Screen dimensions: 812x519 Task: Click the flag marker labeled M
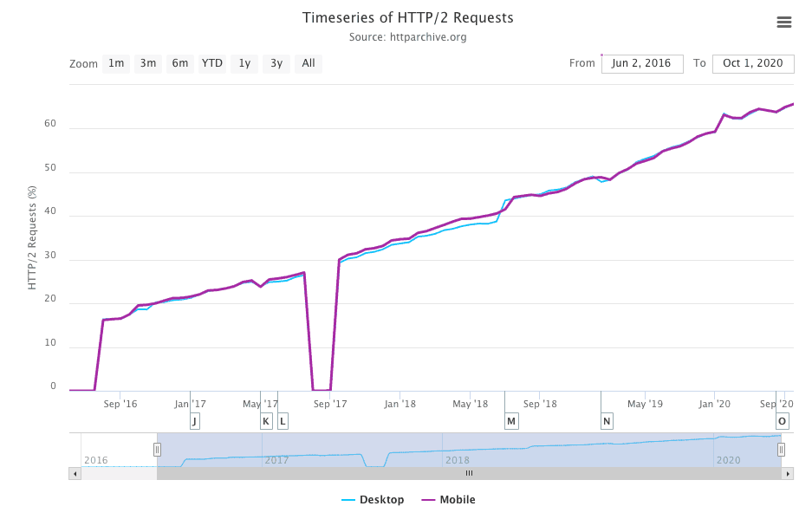point(511,421)
